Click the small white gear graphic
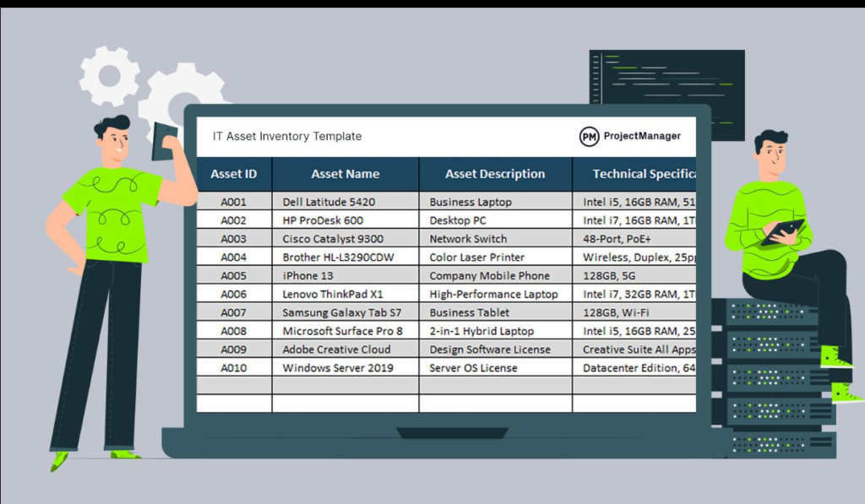This screenshot has width=865, height=504. (x=109, y=76)
